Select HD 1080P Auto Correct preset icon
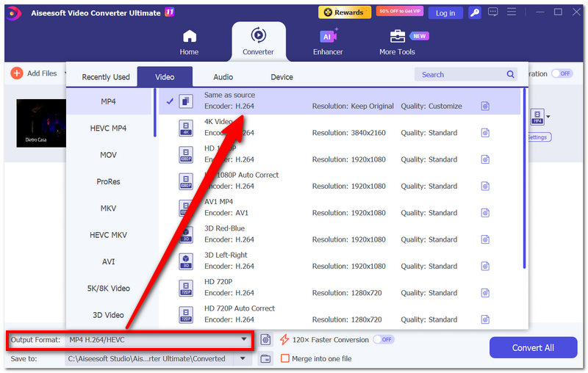This screenshot has width=588, height=373. click(186, 181)
